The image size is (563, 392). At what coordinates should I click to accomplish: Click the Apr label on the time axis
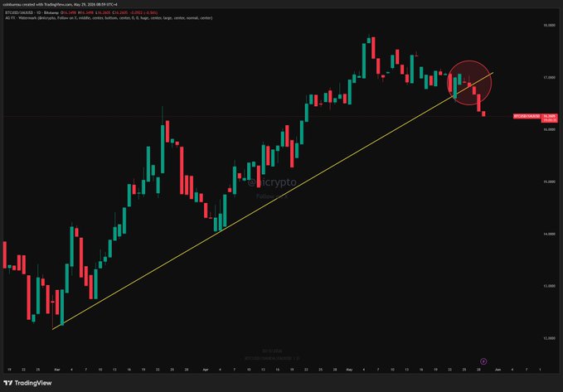[x=206, y=370]
